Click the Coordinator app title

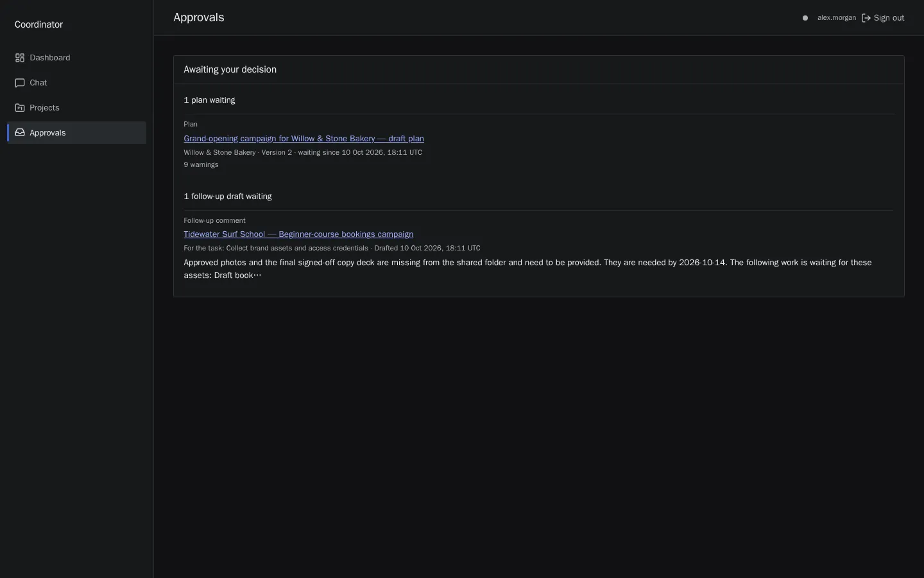click(x=38, y=24)
